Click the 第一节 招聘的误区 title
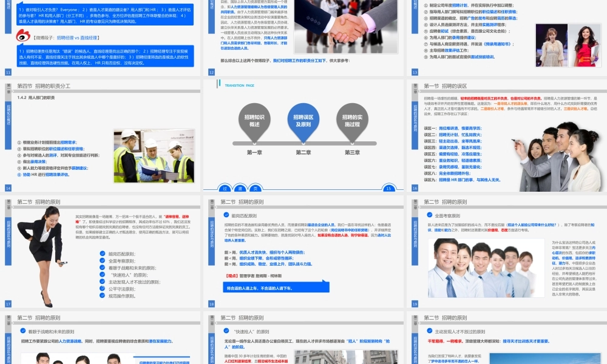This screenshot has height=364, width=607. coord(445,86)
